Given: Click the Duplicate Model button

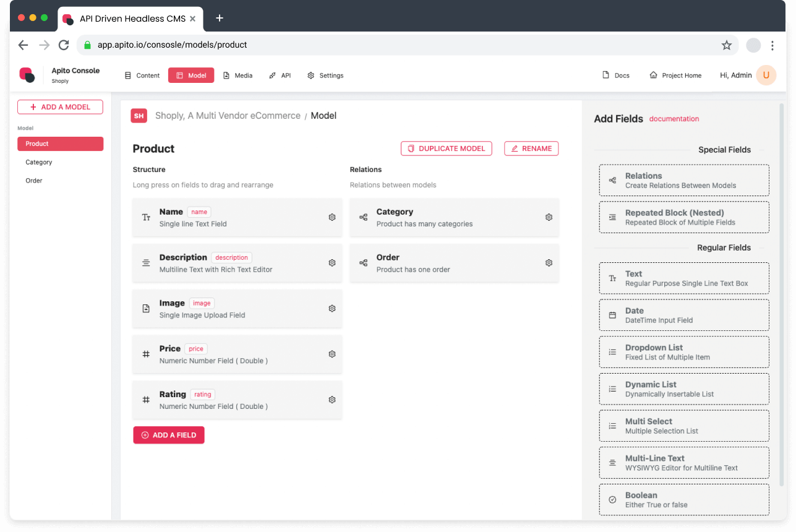Looking at the screenshot, I should pyautogui.click(x=447, y=148).
